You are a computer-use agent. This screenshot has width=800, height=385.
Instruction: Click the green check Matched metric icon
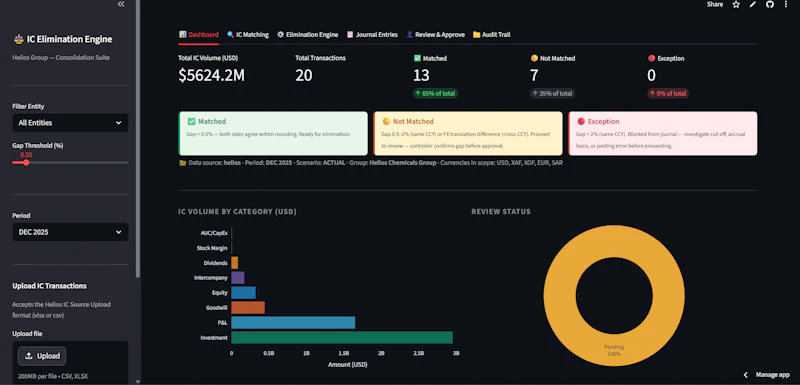coord(417,58)
